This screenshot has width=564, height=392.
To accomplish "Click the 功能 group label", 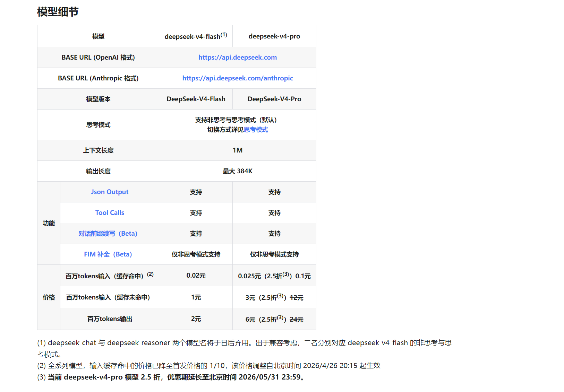I will click(x=49, y=223).
